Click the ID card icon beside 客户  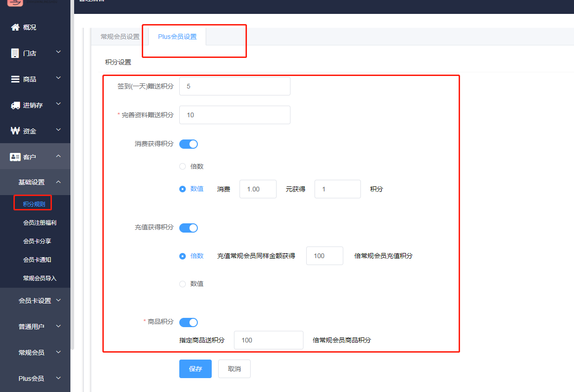pos(15,157)
